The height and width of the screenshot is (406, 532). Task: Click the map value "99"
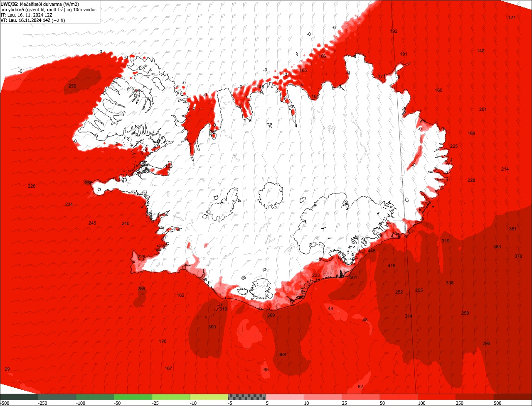click(x=7, y=369)
